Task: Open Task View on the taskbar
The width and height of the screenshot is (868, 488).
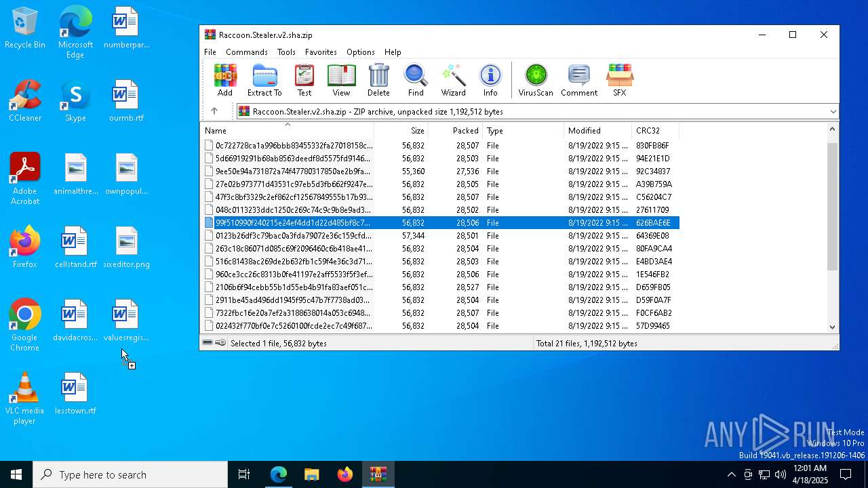Action: point(244,474)
